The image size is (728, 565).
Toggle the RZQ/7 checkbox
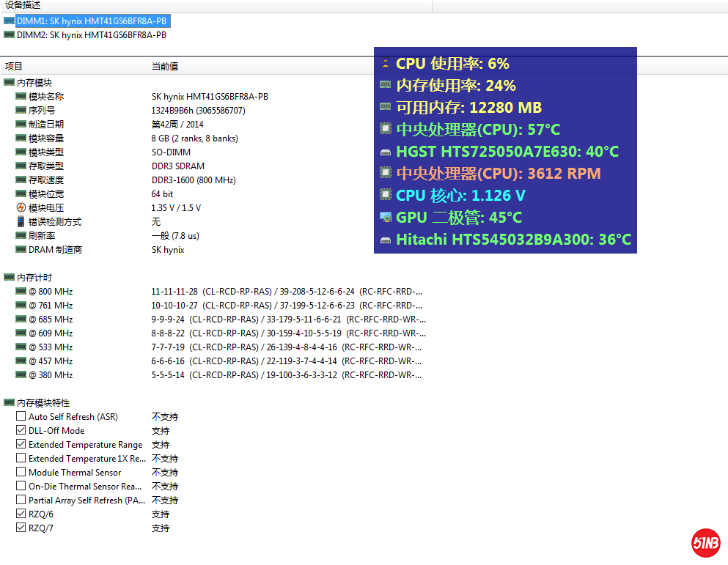[x=21, y=528]
